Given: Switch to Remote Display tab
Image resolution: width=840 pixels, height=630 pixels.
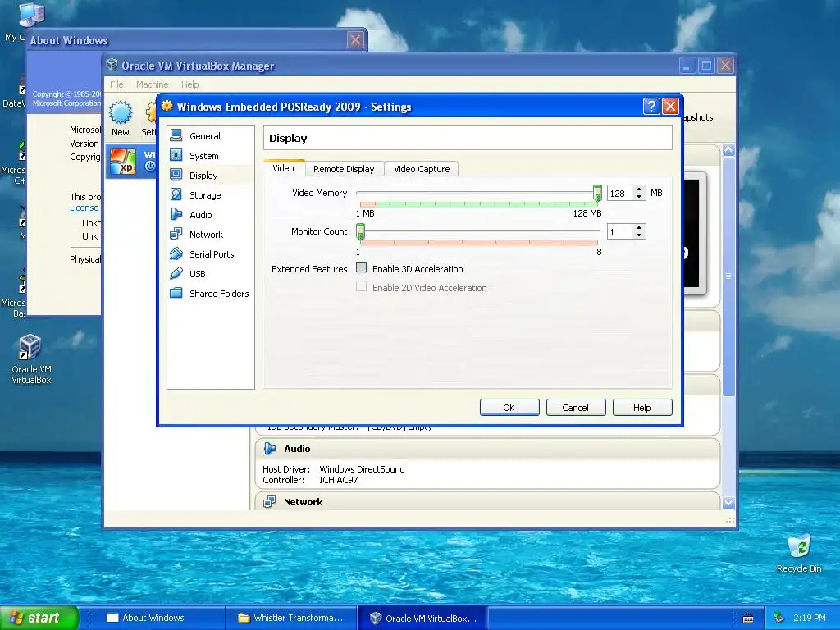Looking at the screenshot, I should coord(344,169).
